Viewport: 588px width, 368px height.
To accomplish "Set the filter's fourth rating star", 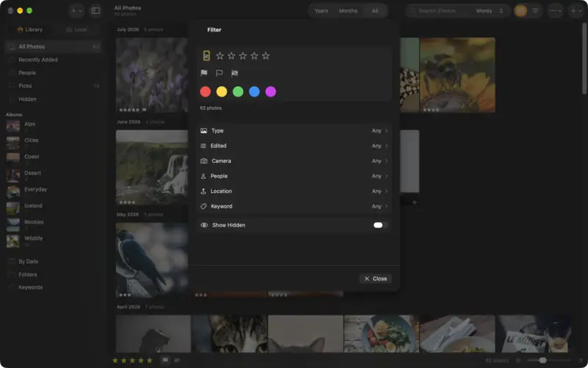I will (x=254, y=56).
